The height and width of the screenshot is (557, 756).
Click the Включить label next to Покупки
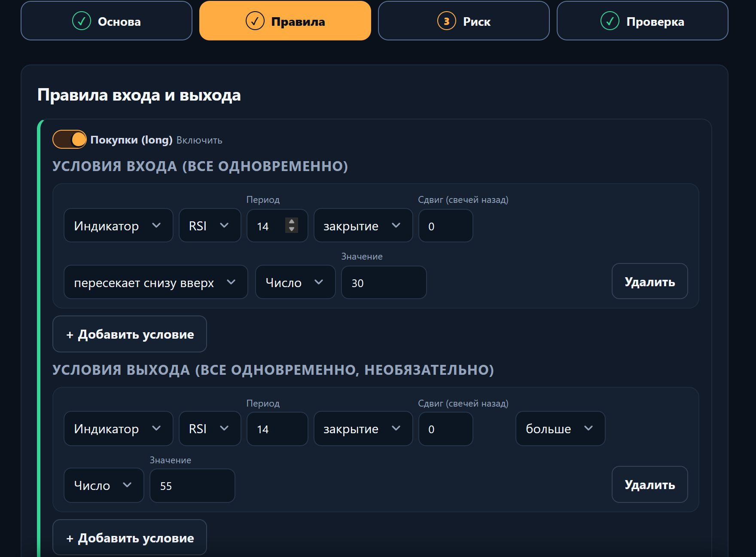[x=199, y=140]
